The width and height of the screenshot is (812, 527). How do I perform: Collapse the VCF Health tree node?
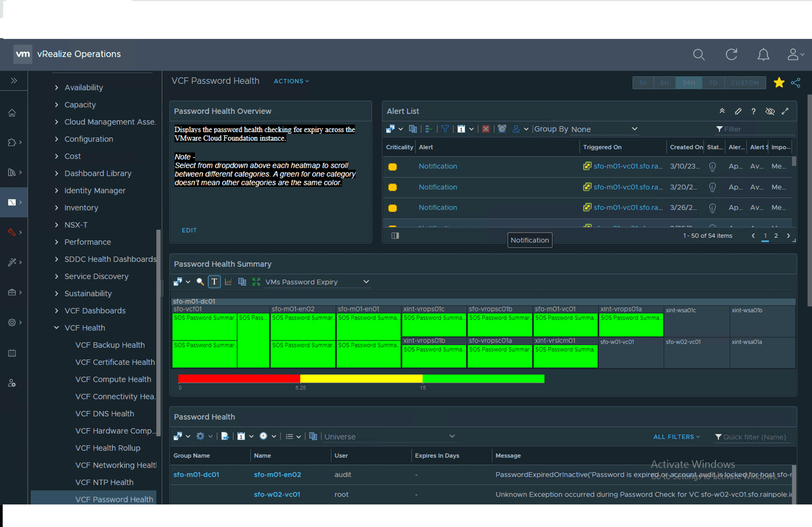point(56,328)
